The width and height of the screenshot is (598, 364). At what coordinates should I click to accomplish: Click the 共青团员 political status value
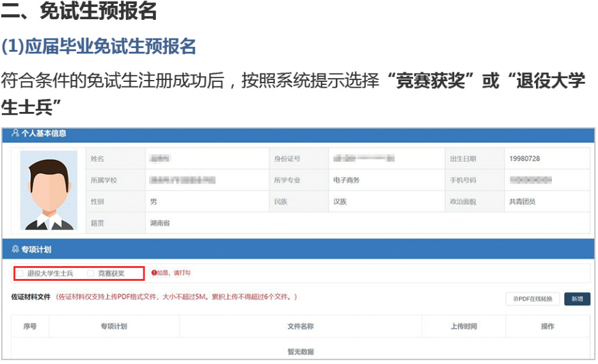pyautogui.click(x=522, y=202)
